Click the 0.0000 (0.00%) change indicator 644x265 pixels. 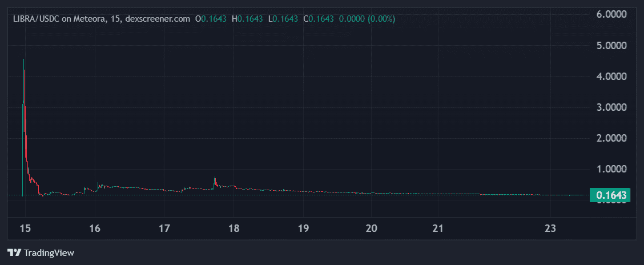[367, 19]
